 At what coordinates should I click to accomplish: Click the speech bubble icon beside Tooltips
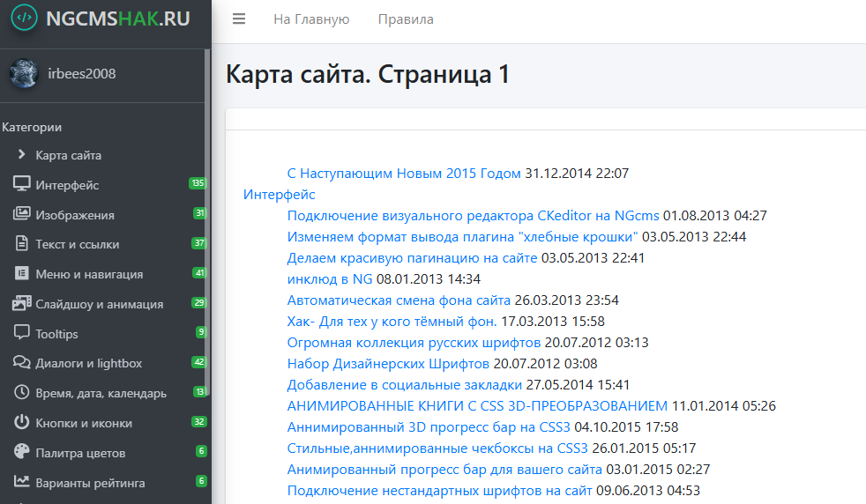tap(21, 332)
